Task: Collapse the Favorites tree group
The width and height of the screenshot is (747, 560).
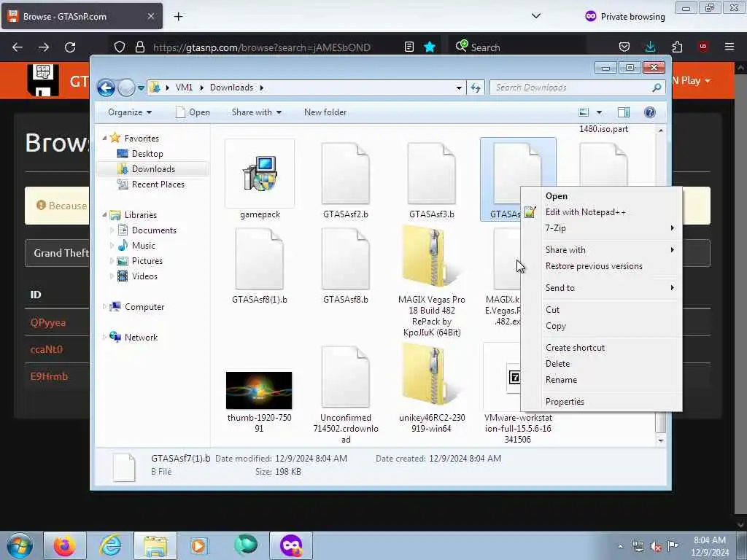Action: coord(105,138)
